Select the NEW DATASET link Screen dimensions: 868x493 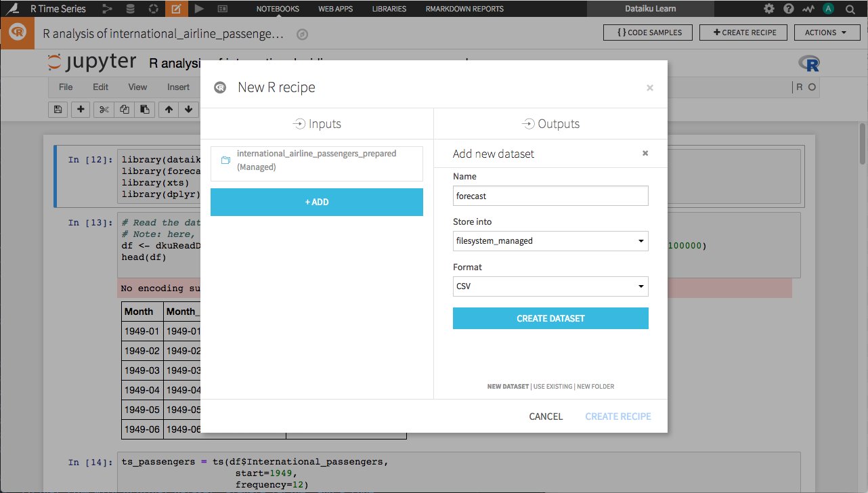click(x=508, y=387)
